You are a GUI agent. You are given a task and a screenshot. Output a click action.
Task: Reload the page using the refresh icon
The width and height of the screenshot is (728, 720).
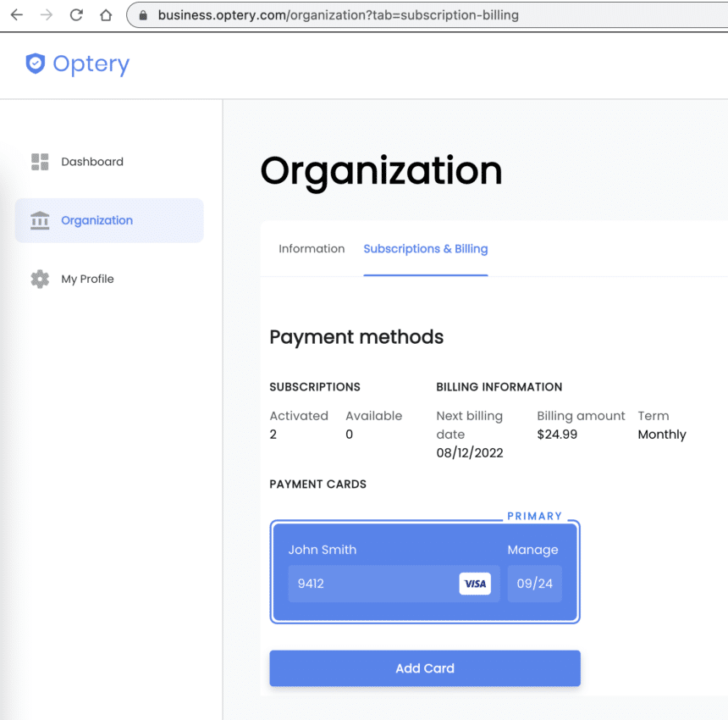pos(76,14)
